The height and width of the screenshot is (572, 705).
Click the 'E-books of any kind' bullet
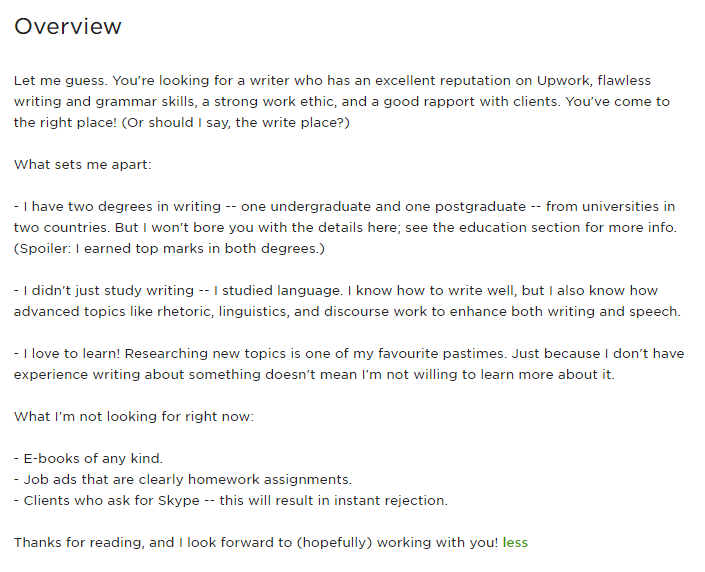(x=89, y=458)
